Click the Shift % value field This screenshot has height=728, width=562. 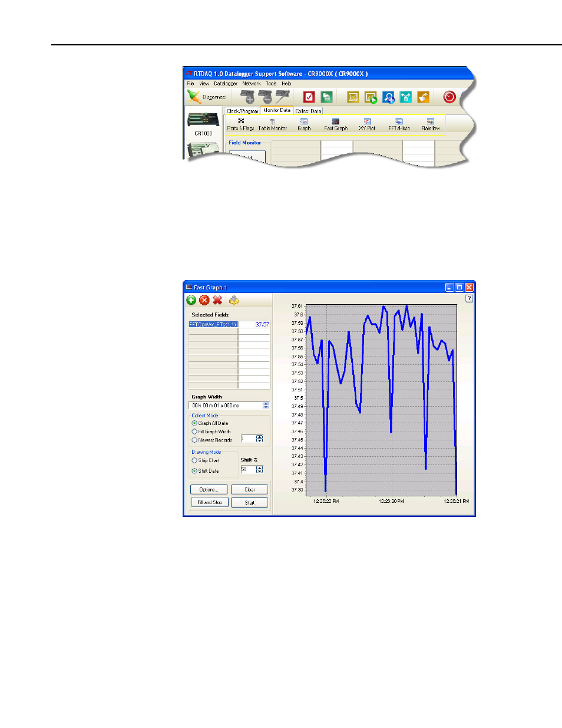[248, 470]
